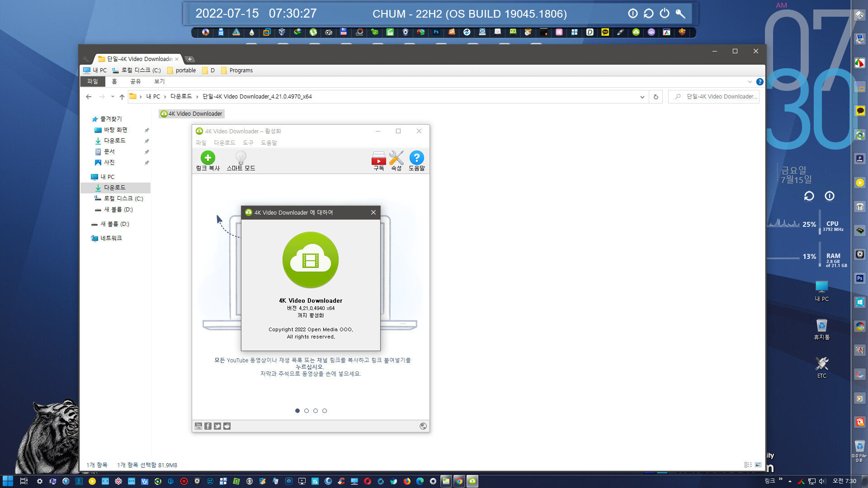Click the wrench icon in top widget bar
The image size is (868, 488).
click(x=680, y=14)
